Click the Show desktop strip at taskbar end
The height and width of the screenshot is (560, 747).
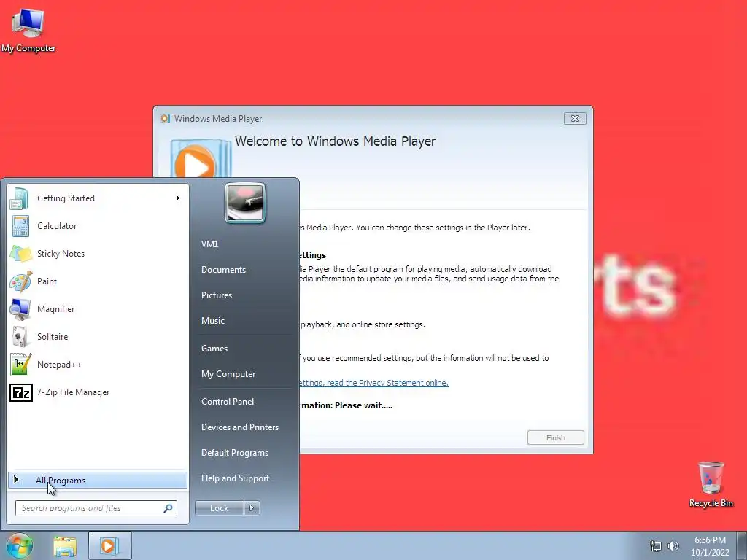click(742, 545)
